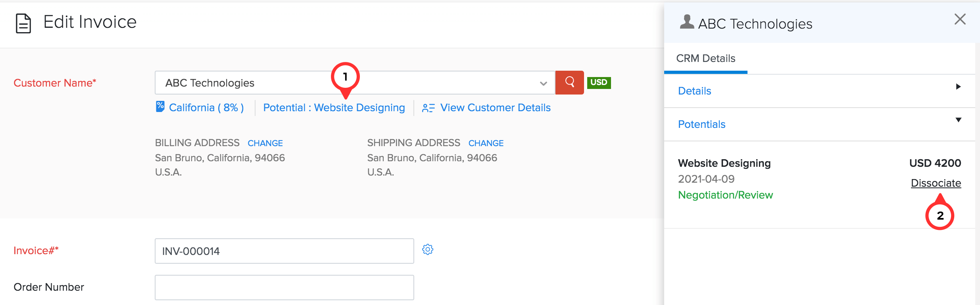Viewport: 980px width, 305px height.
Task: Click the View Customer Details person icon
Action: 428,108
